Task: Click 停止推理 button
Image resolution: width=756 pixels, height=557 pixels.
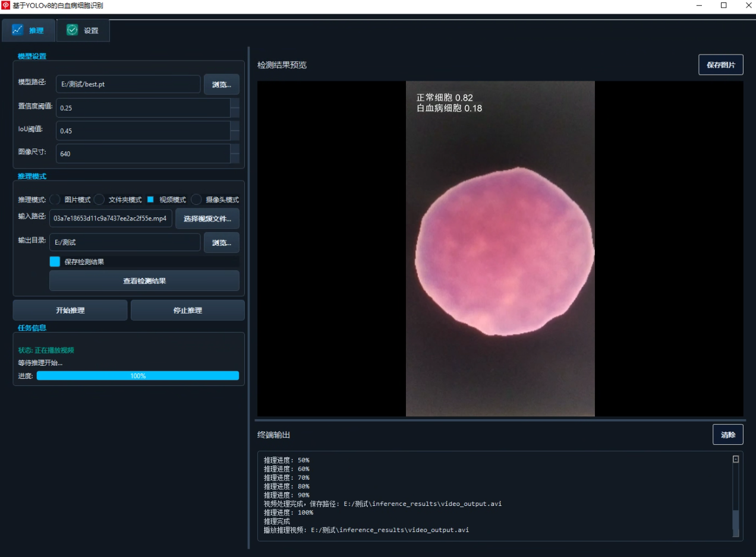Action: (x=188, y=310)
